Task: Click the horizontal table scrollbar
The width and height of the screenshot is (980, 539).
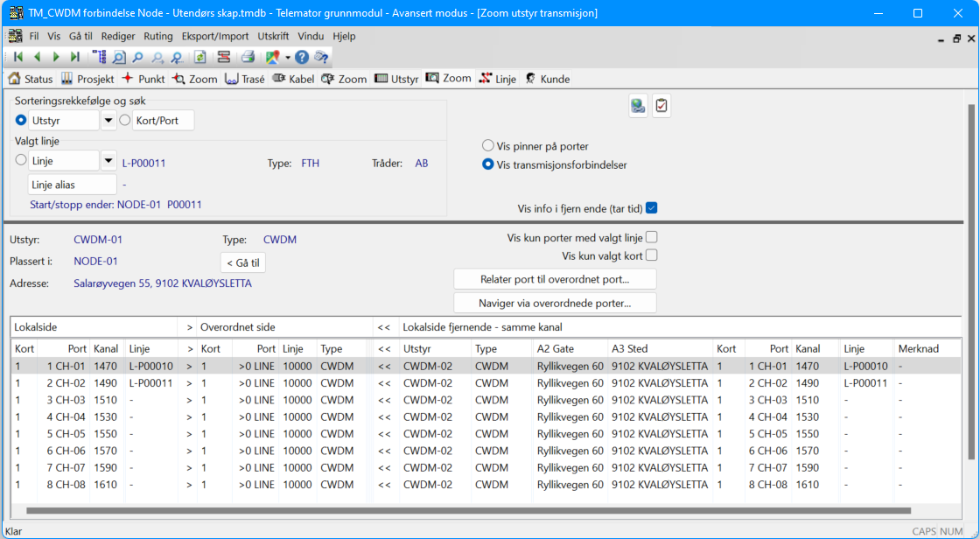Action: click(469, 511)
